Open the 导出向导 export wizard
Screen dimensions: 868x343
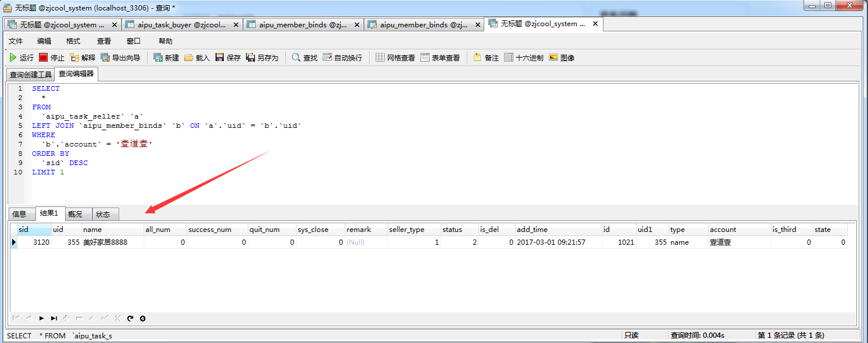coord(120,58)
